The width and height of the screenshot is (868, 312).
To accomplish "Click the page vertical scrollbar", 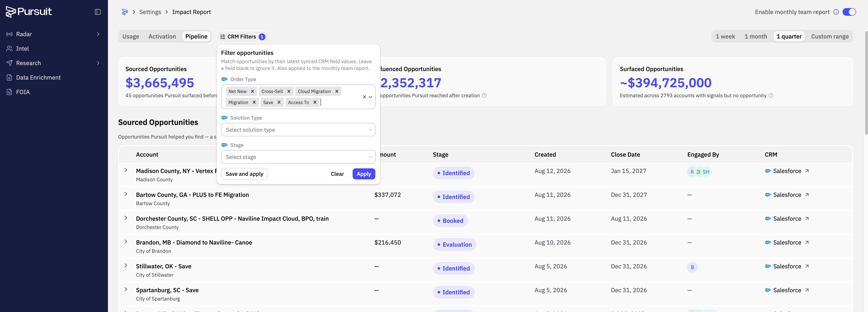I will point(866,83).
